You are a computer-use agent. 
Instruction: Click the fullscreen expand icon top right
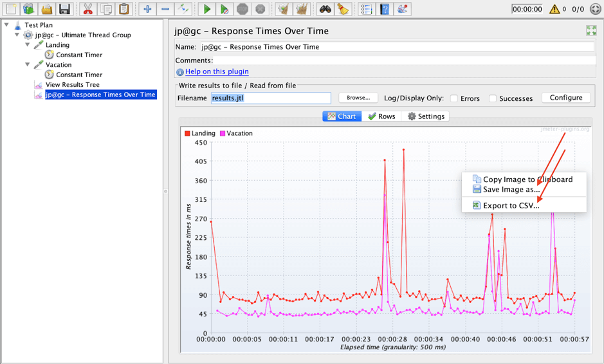coord(591,30)
